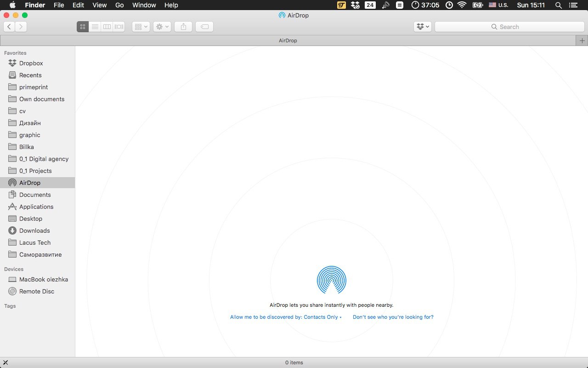Open the graphic folder
Screen dimensions: 588x368
[x=37, y=135]
